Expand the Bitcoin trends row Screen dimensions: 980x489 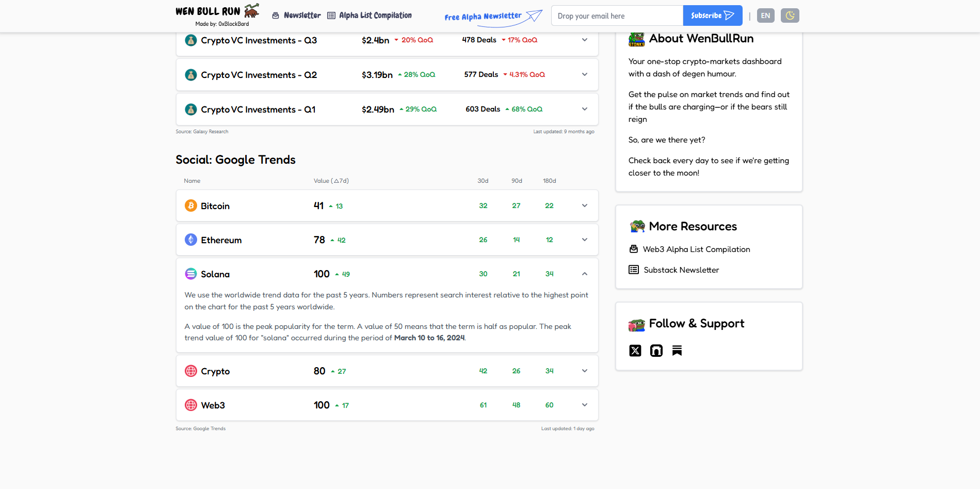(x=585, y=206)
